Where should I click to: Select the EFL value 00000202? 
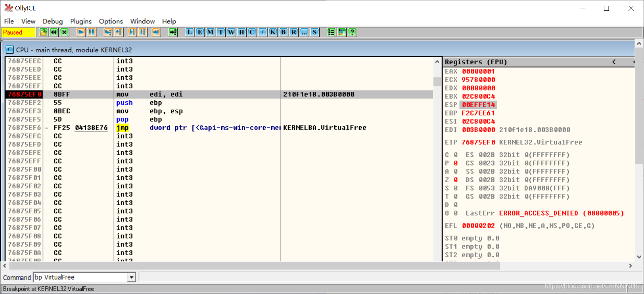tap(478, 226)
